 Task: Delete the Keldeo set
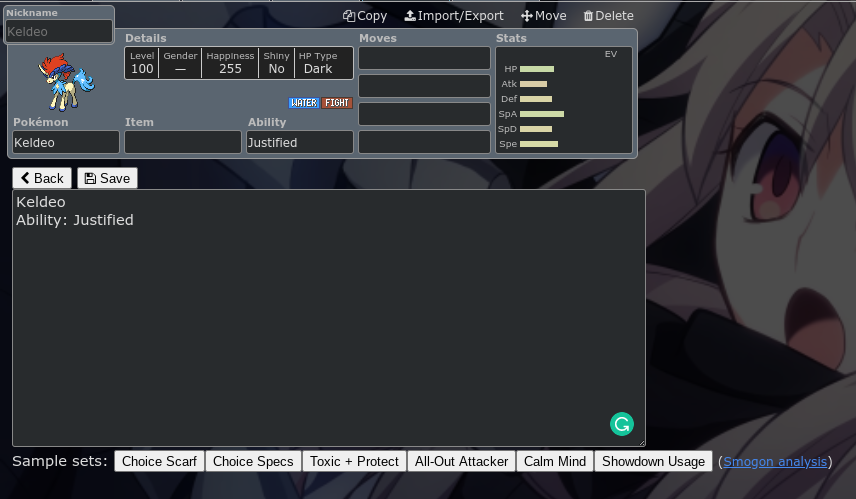pos(608,16)
